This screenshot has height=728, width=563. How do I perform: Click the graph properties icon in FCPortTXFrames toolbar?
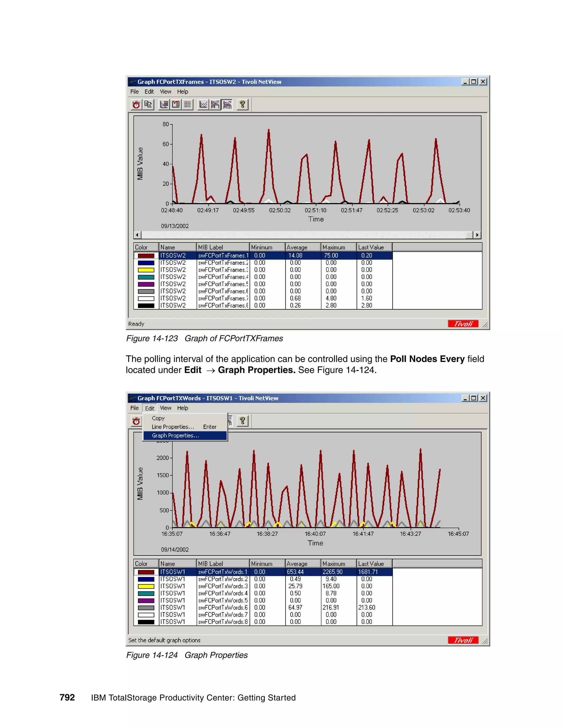coord(164,105)
